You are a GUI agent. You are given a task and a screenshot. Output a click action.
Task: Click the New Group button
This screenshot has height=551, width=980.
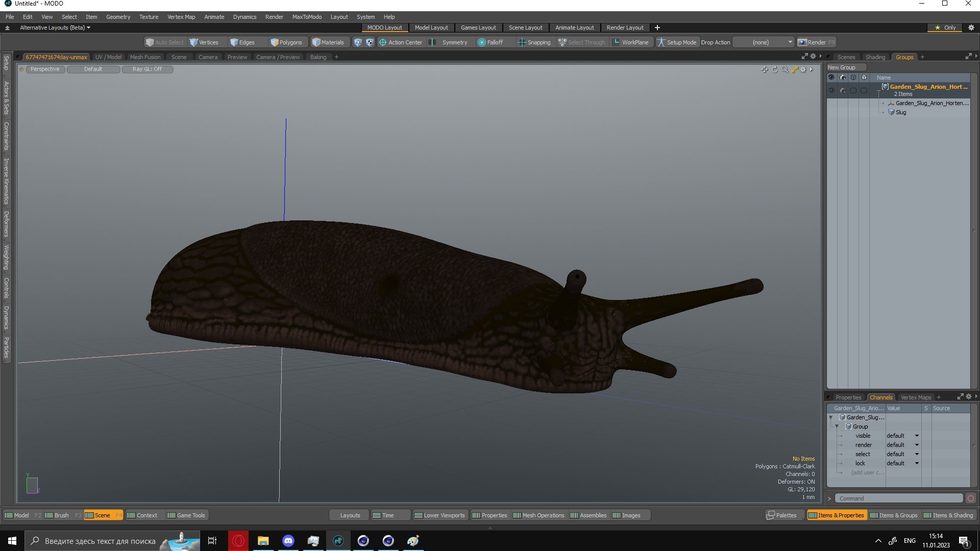click(x=846, y=67)
